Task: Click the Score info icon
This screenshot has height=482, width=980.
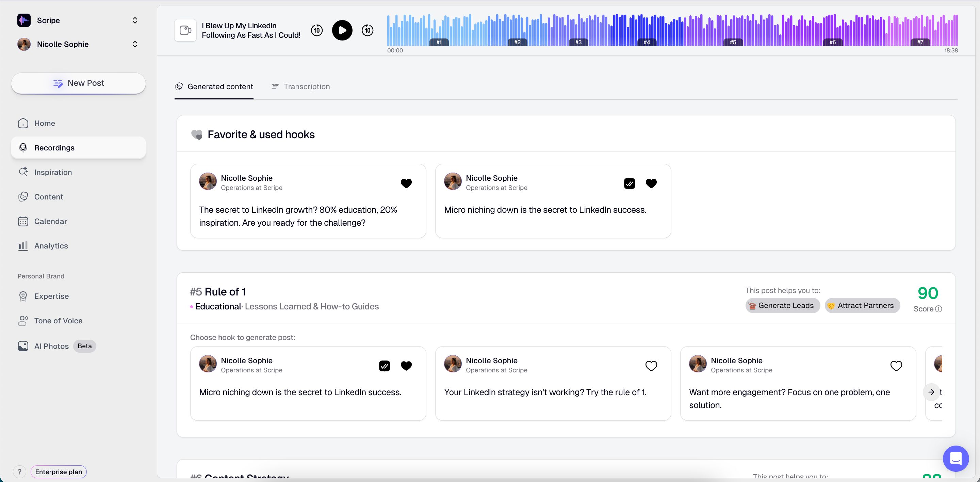Action: tap(938, 309)
